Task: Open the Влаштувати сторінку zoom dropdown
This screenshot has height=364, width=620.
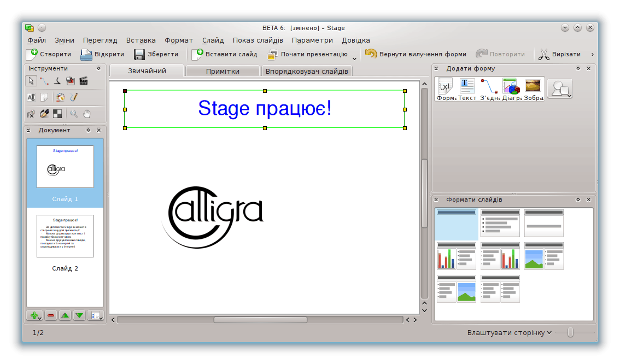Action: tap(509, 332)
